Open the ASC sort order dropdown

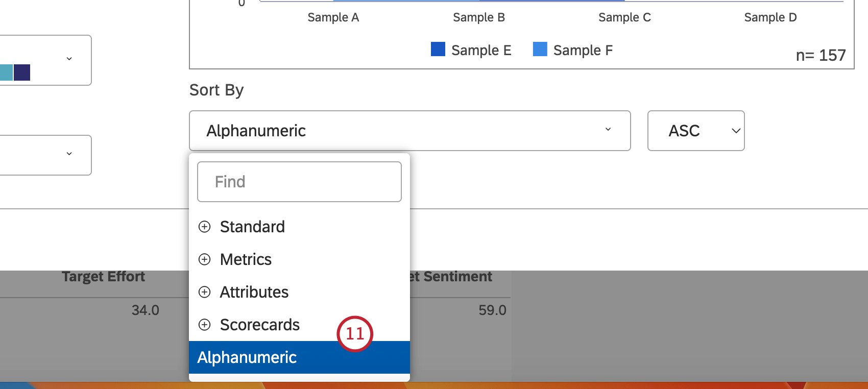pyautogui.click(x=695, y=131)
